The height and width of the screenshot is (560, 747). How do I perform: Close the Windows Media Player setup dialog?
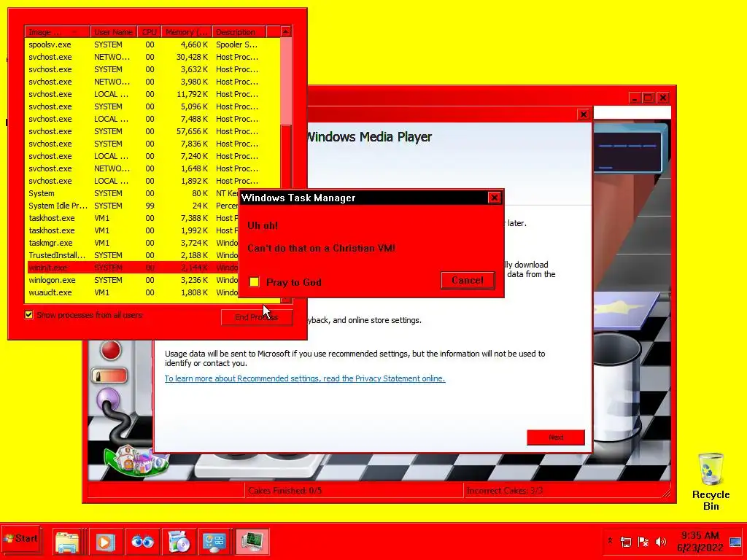583,114
